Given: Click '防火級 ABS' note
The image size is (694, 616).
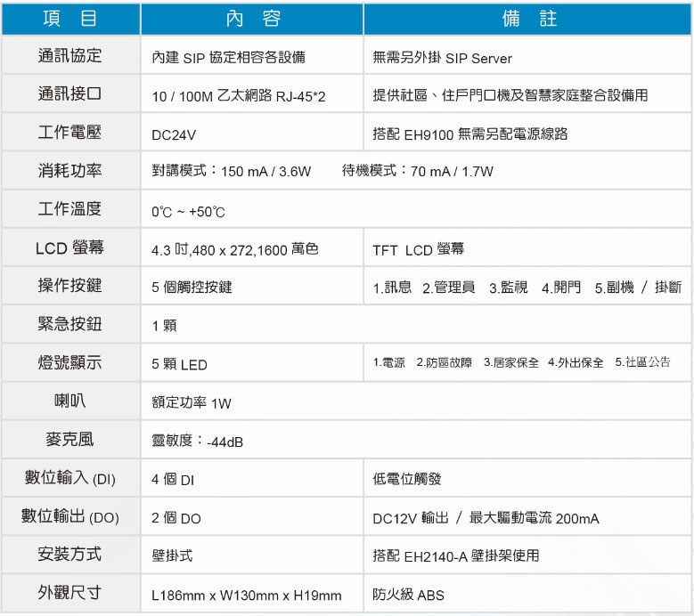Looking at the screenshot, I should pyautogui.click(x=409, y=595).
